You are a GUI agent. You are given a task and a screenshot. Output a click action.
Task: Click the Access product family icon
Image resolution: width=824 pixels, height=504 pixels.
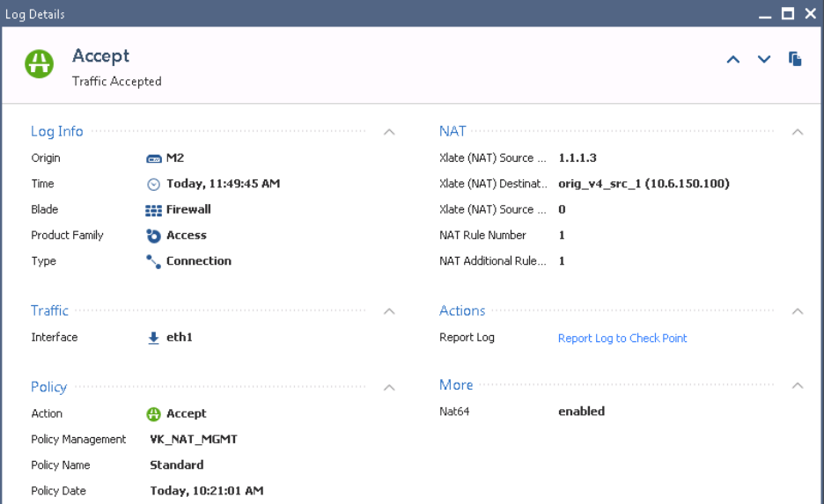[x=153, y=236]
